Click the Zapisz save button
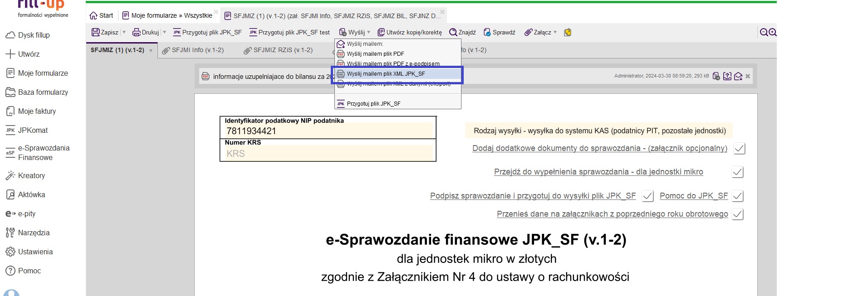The height and width of the screenshot is (296, 868). click(x=105, y=32)
